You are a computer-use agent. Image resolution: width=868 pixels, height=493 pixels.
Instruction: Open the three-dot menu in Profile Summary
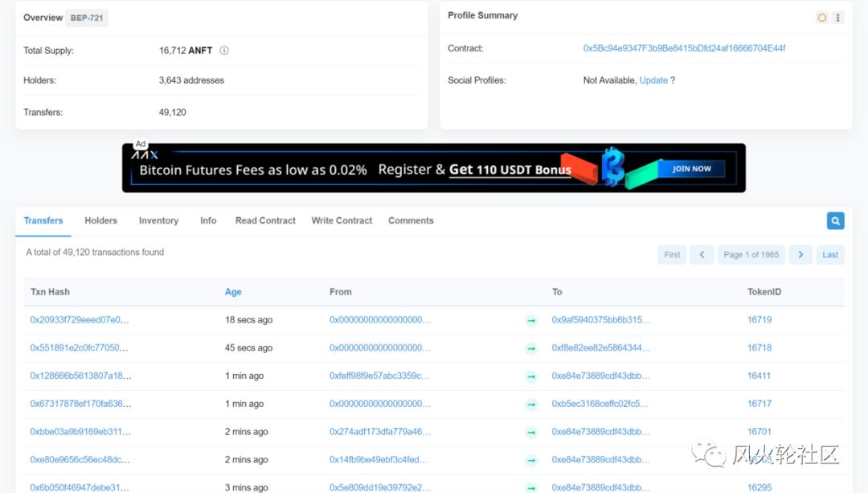(837, 18)
